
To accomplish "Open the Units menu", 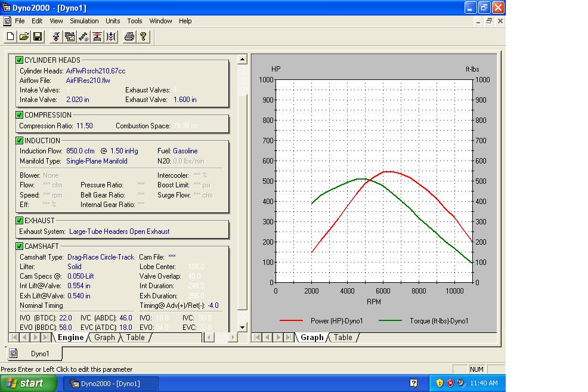I will click(x=113, y=21).
